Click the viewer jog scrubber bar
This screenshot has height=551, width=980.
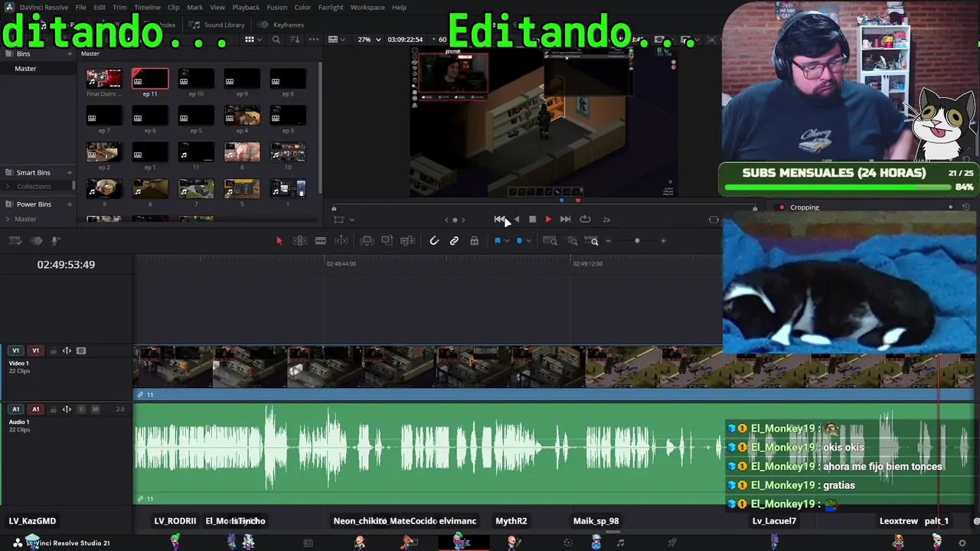544,208
